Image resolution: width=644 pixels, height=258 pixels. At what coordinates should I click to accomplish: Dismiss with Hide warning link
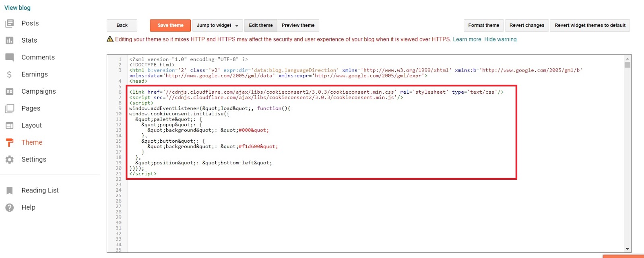(x=500, y=39)
